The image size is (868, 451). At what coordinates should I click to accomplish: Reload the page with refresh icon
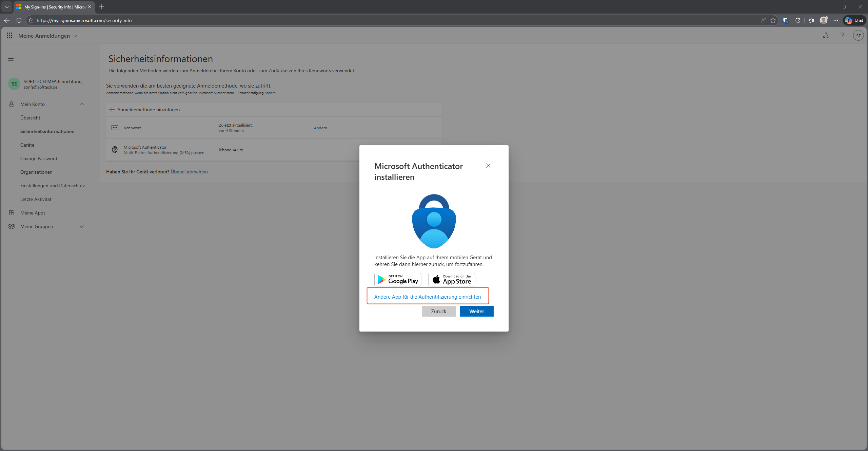[x=19, y=20]
